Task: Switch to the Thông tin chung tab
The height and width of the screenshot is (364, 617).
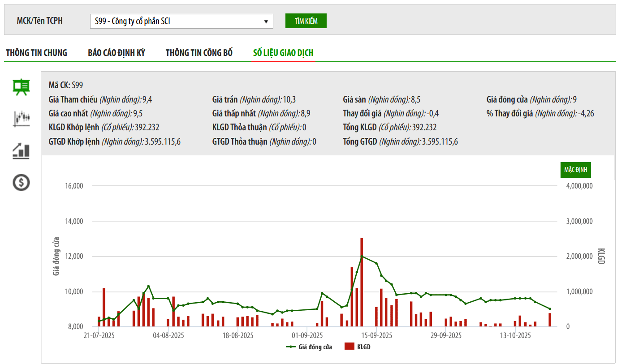Action: (36, 53)
